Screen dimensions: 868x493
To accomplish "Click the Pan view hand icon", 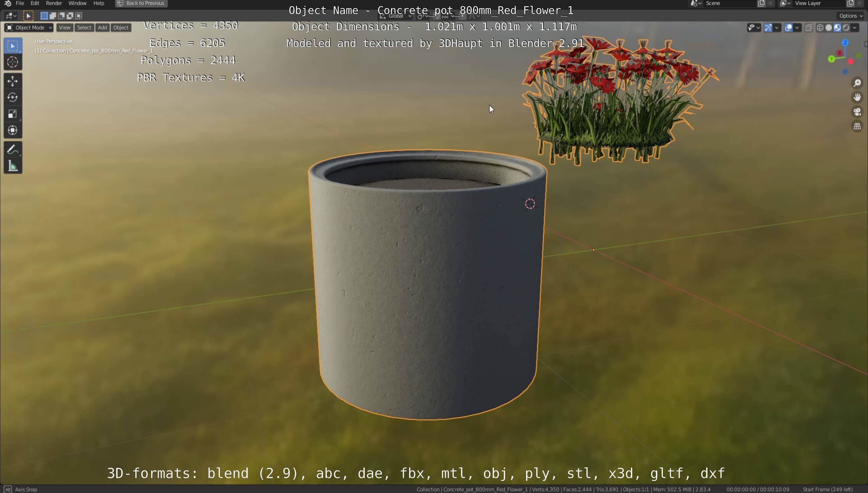I will pyautogui.click(x=857, y=98).
